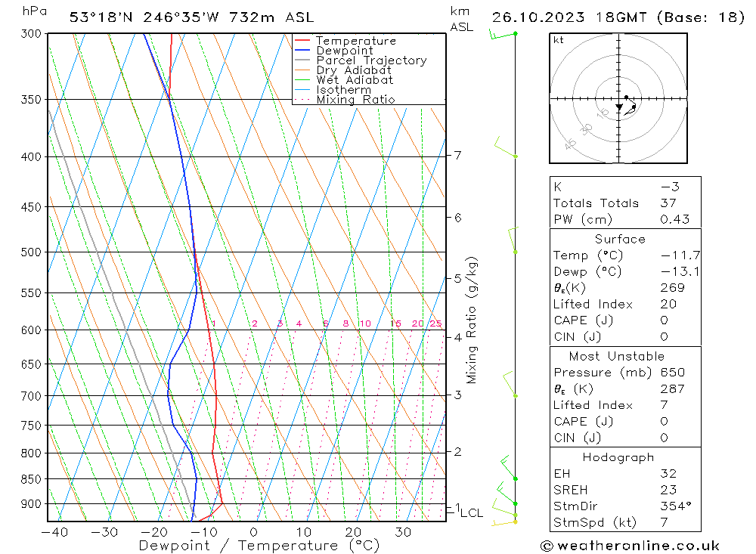The width and height of the screenshot is (756, 554).
Task: Click the StmSpd (kt) value 7
Action: [x=664, y=523]
